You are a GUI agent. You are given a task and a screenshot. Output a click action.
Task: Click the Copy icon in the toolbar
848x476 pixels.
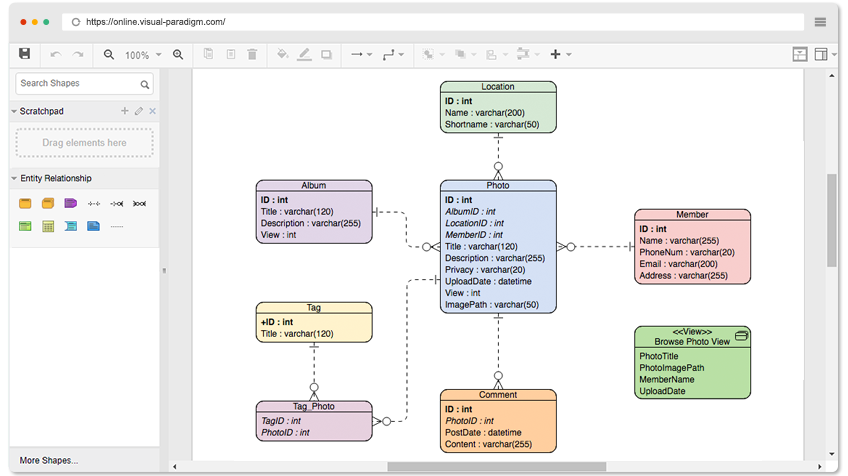click(208, 54)
